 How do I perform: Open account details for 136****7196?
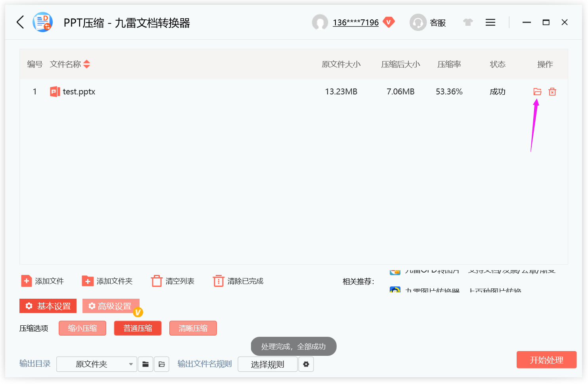point(355,23)
